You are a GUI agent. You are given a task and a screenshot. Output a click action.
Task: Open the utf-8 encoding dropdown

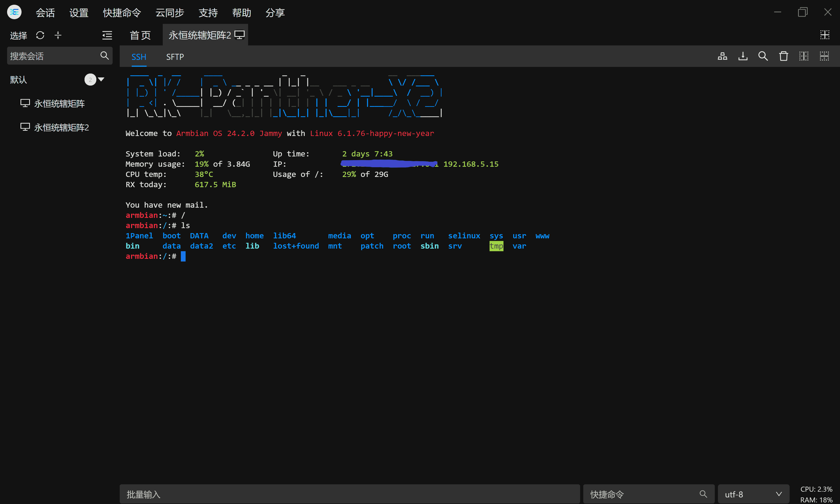click(x=753, y=494)
